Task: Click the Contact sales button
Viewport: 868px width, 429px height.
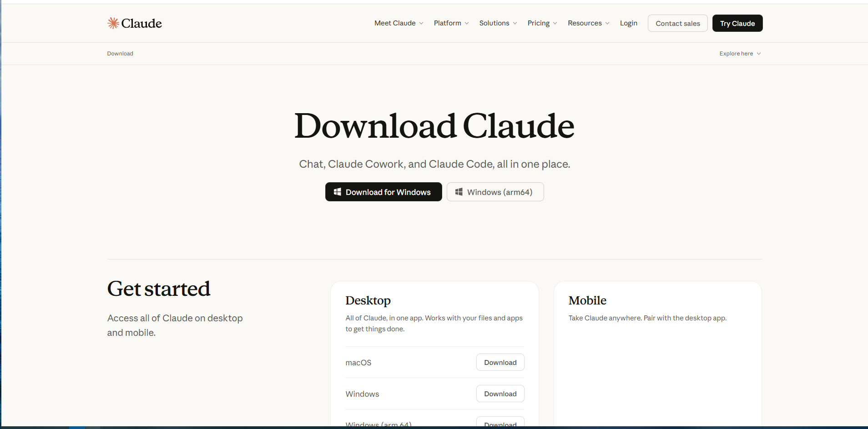Action: (677, 23)
